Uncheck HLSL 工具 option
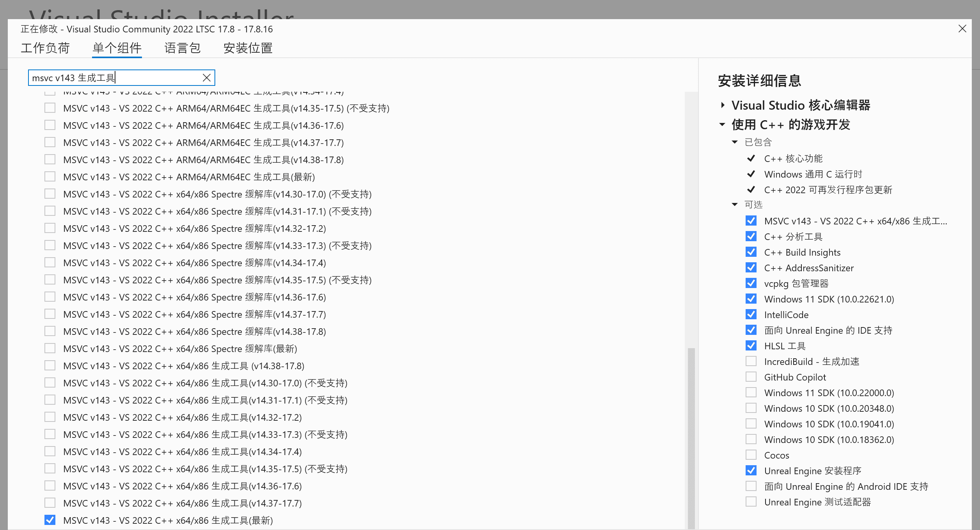Screen dimensions: 980x530 tap(751, 345)
